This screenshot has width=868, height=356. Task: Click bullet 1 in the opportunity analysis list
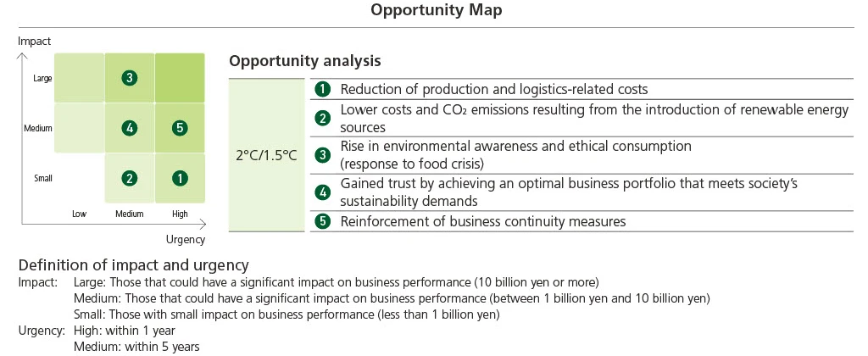322,89
